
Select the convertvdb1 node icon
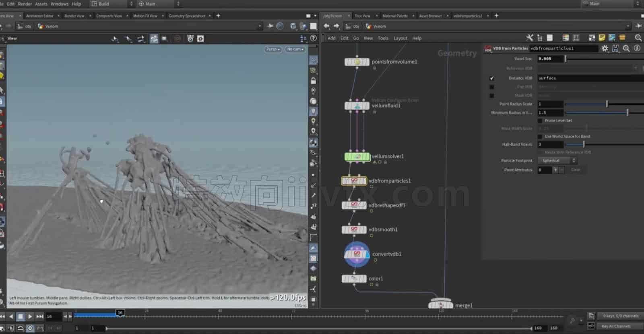click(x=357, y=254)
